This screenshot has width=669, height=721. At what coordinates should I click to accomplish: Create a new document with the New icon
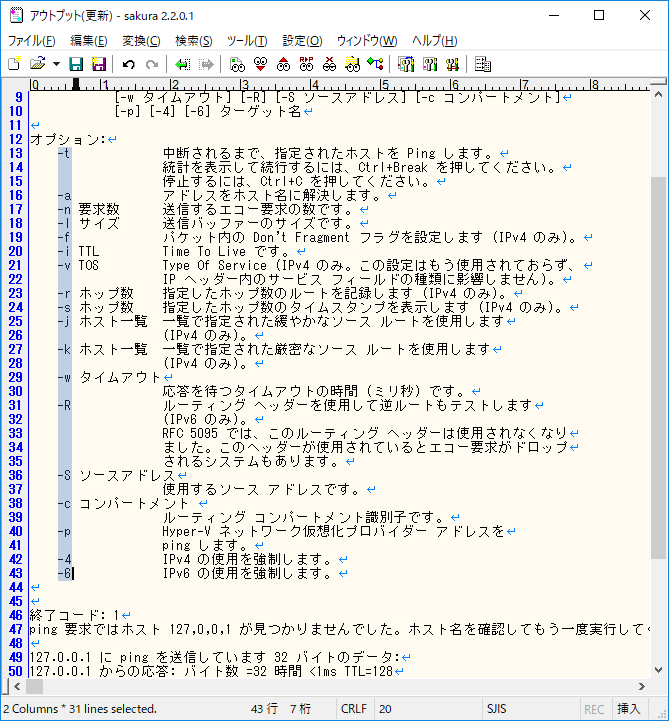coord(14,64)
